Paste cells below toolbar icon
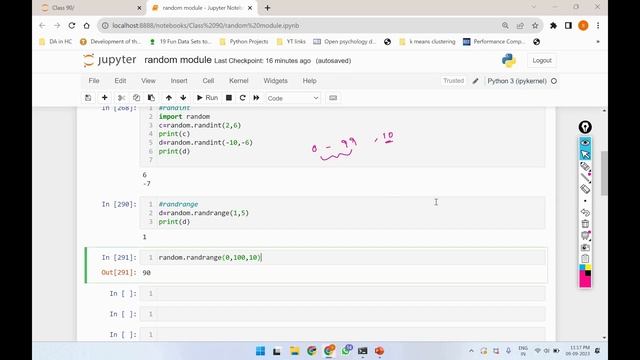The image size is (640, 360). click(x=151, y=98)
